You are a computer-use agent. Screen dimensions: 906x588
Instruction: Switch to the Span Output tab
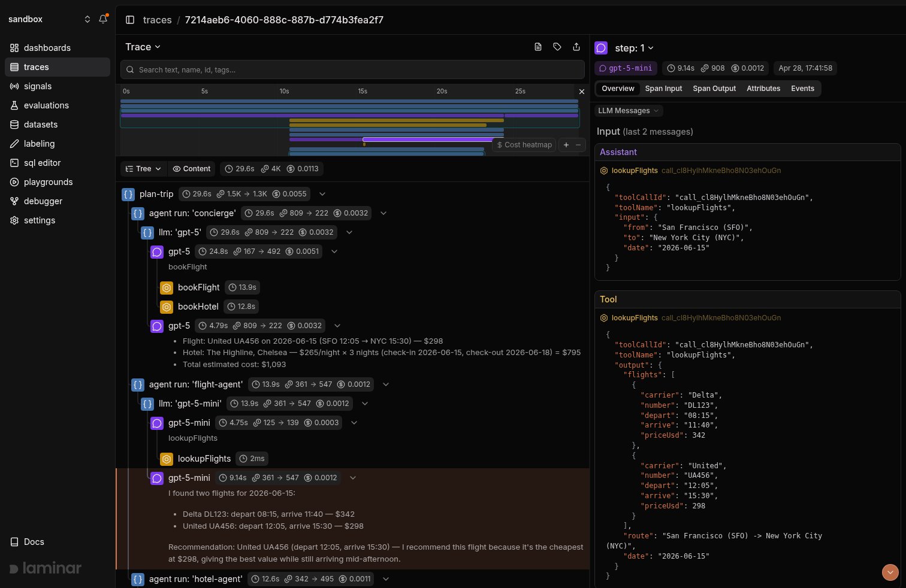click(x=714, y=89)
